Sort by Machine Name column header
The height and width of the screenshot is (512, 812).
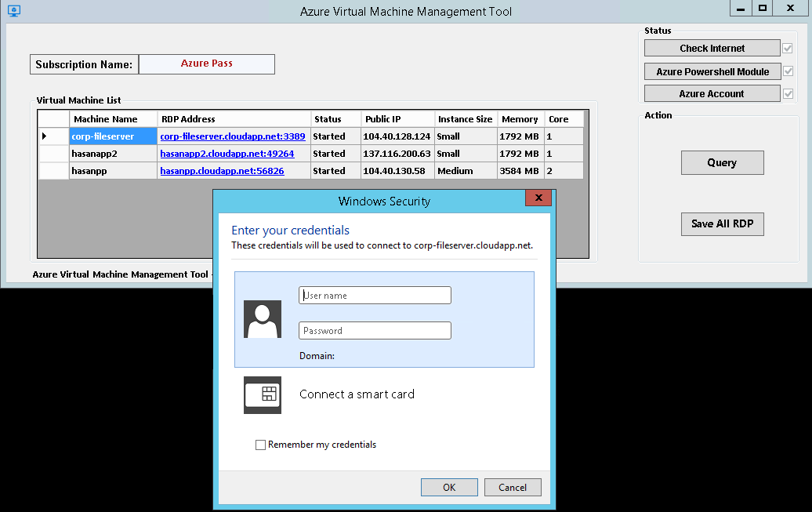(x=114, y=119)
